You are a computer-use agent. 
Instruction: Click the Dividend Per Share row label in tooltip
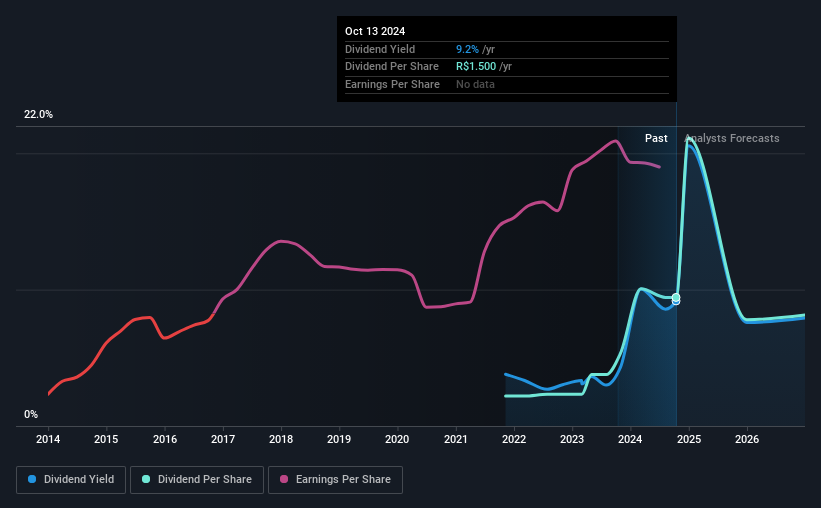392,67
